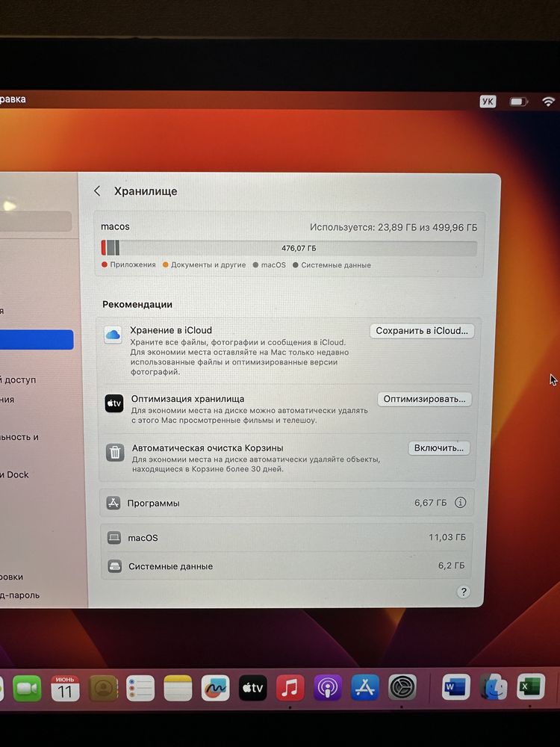The image size is (560, 747).
Task: Go back using the chevron beside Хранилище
Action: [x=97, y=191]
